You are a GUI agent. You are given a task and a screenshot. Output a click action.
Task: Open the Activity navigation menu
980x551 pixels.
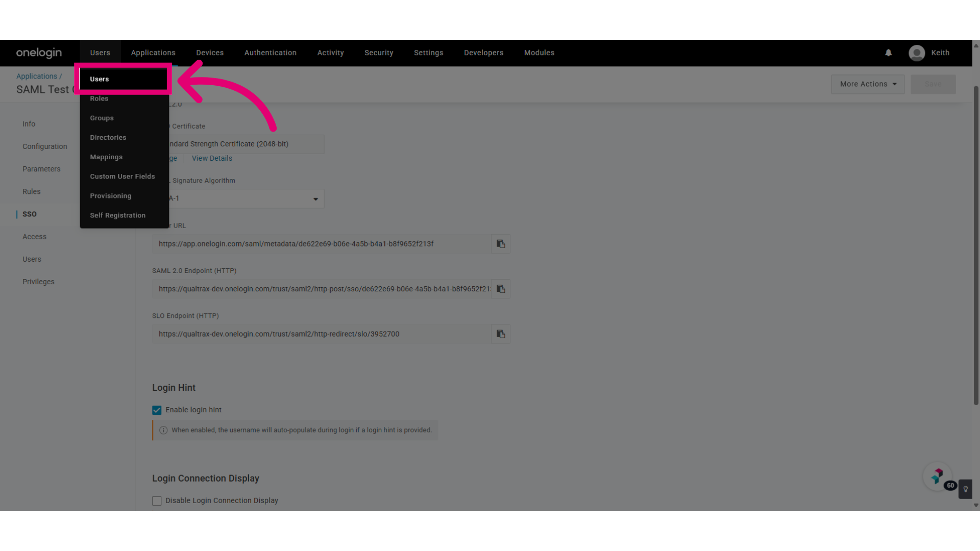tap(331, 53)
